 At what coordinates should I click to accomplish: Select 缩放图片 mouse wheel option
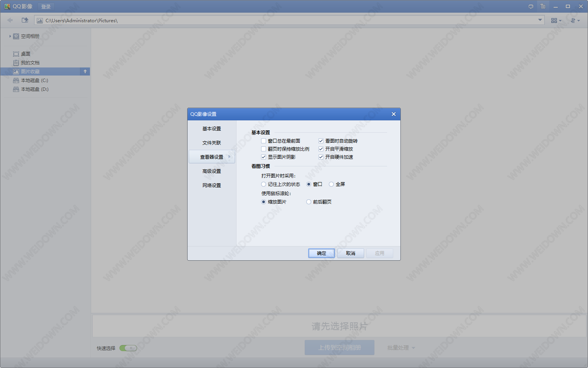click(263, 202)
